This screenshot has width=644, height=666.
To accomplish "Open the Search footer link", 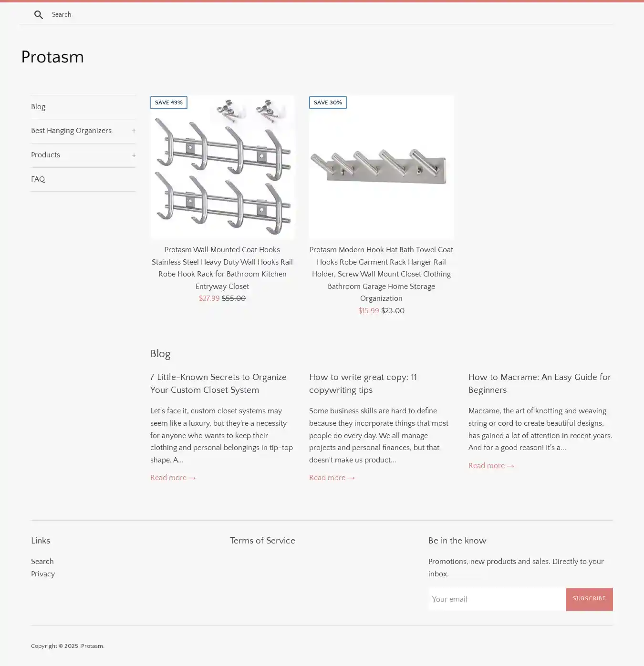I will coord(42,562).
